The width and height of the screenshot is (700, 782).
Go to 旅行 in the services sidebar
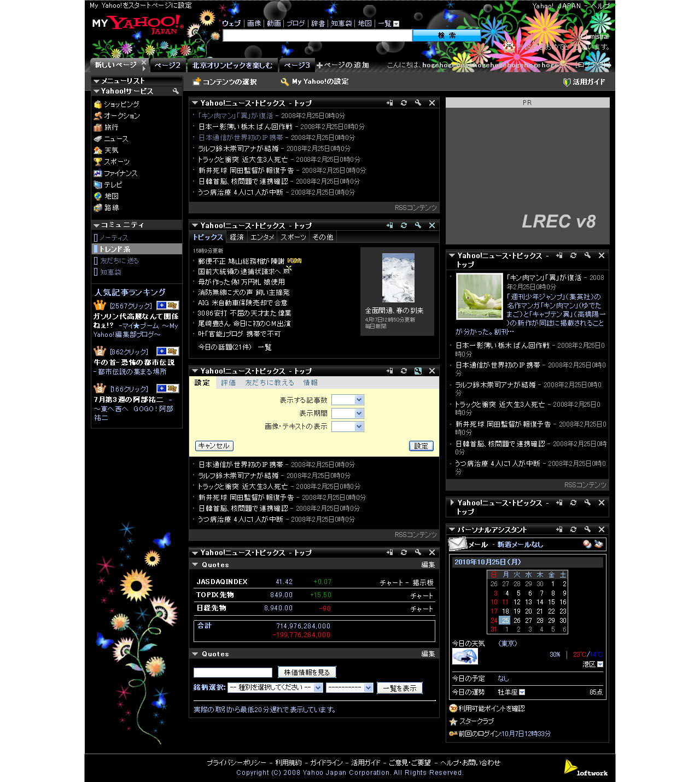(111, 127)
